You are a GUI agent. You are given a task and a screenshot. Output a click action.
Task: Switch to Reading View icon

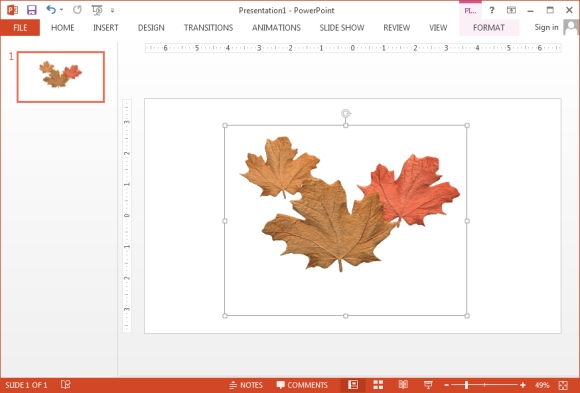click(x=403, y=385)
